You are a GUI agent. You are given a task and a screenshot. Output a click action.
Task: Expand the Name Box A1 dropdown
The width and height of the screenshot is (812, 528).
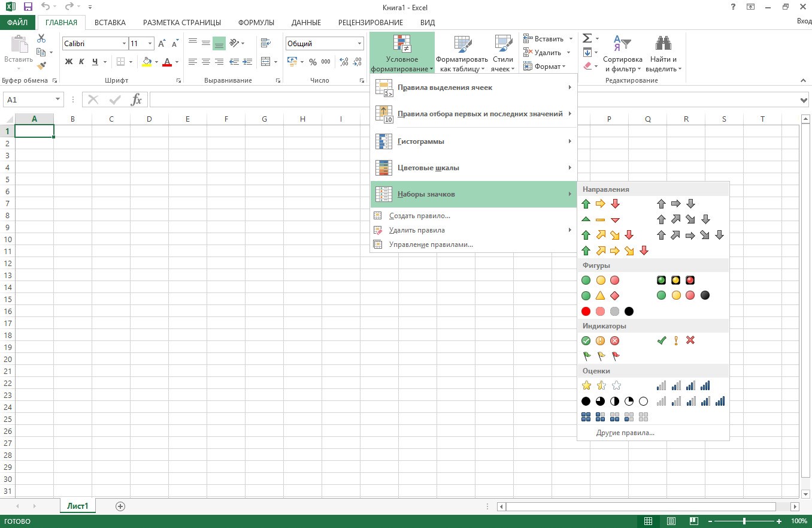pyautogui.click(x=58, y=99)
